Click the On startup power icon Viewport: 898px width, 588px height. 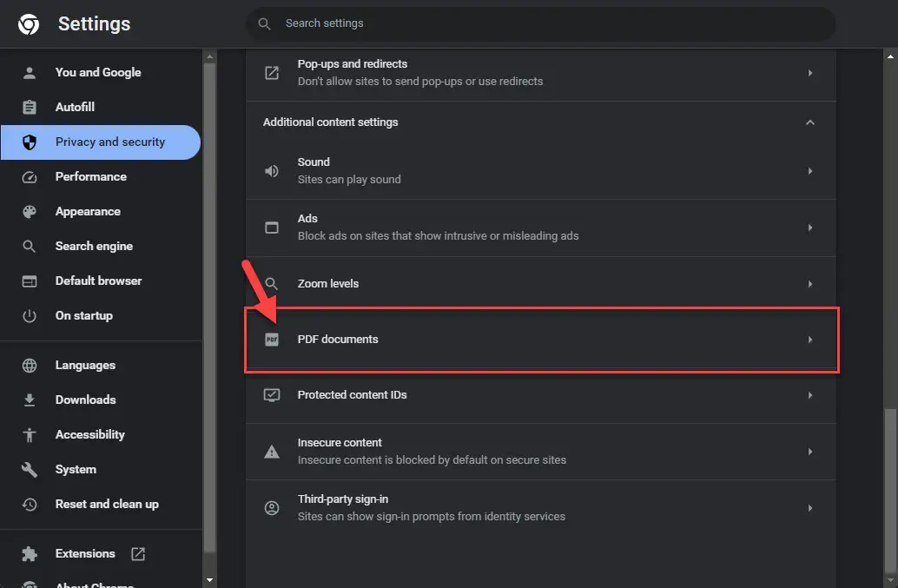point(30,316)
